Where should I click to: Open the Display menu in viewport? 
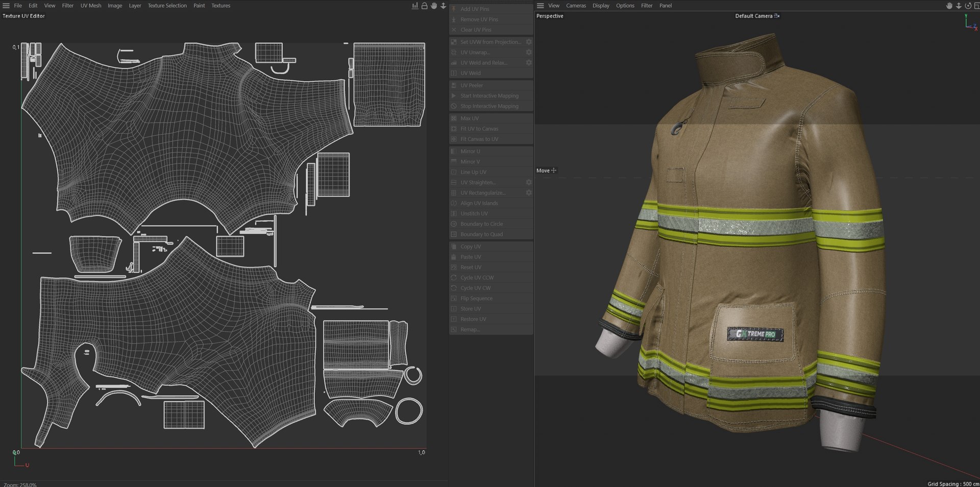pos(601,6)
